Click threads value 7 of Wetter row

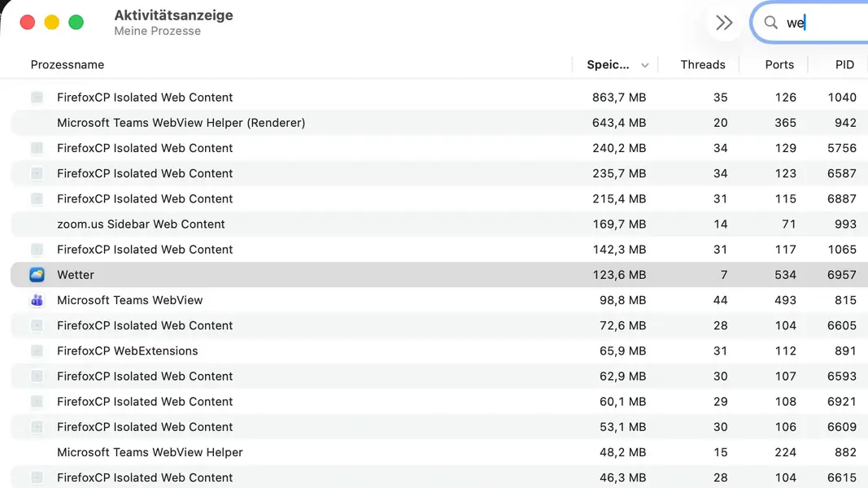coord(723,274)
